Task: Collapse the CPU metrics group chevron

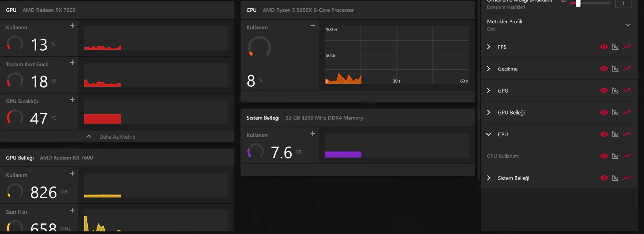Action: (489, 134)
